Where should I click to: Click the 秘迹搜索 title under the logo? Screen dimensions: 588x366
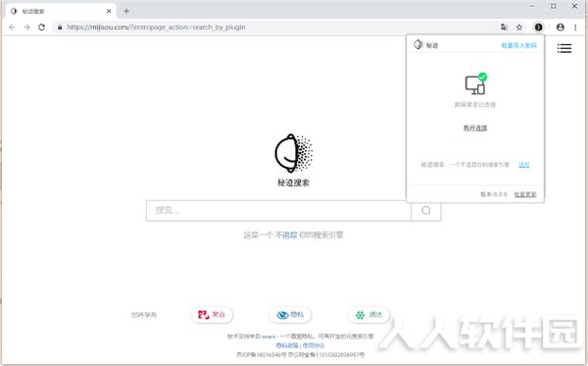(294, 183)
